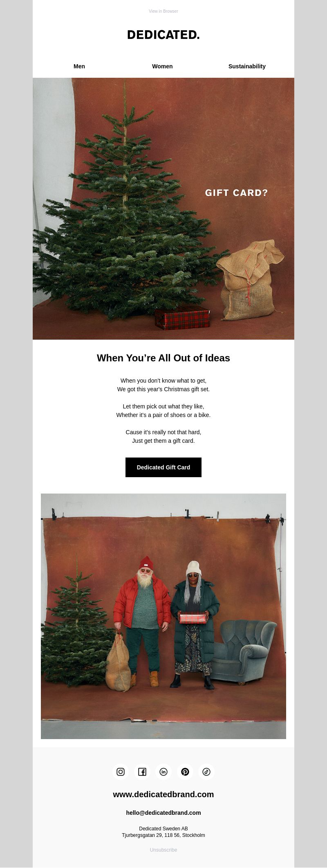
Task: Visit www.dedicatedbrand.com link
Action: click(163, 794)
